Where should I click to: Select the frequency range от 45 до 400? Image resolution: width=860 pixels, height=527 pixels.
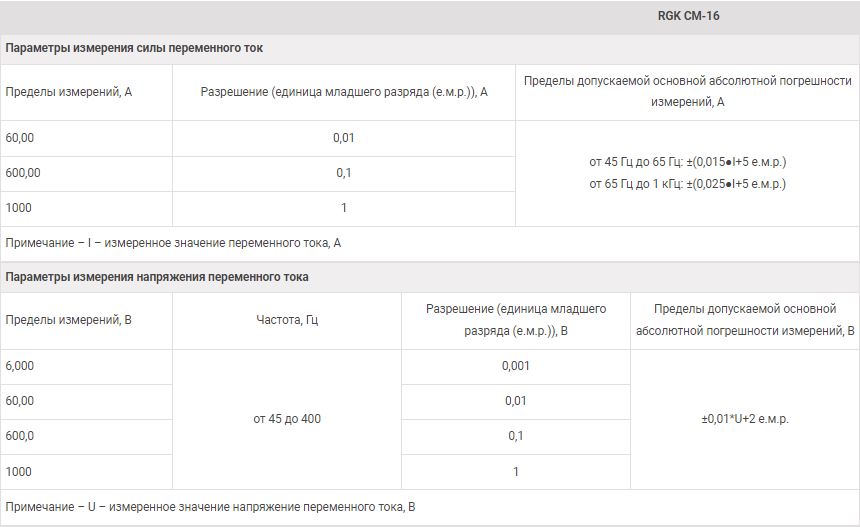(287, 419)
